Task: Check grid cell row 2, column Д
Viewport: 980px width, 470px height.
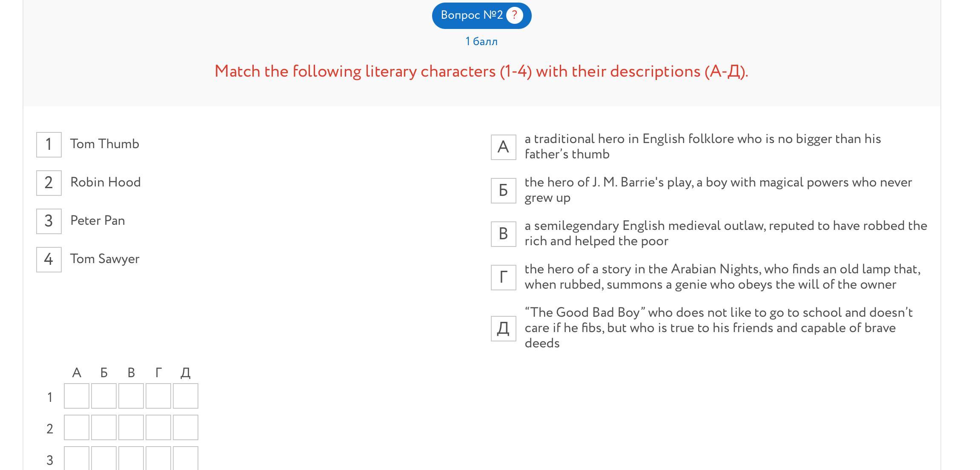Action: 186,427
